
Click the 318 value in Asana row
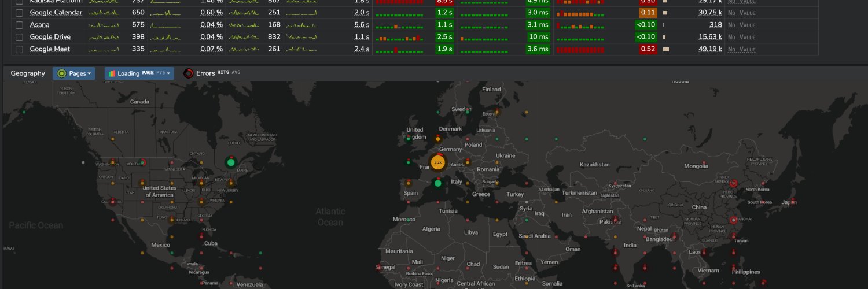[x=716, y=25]
